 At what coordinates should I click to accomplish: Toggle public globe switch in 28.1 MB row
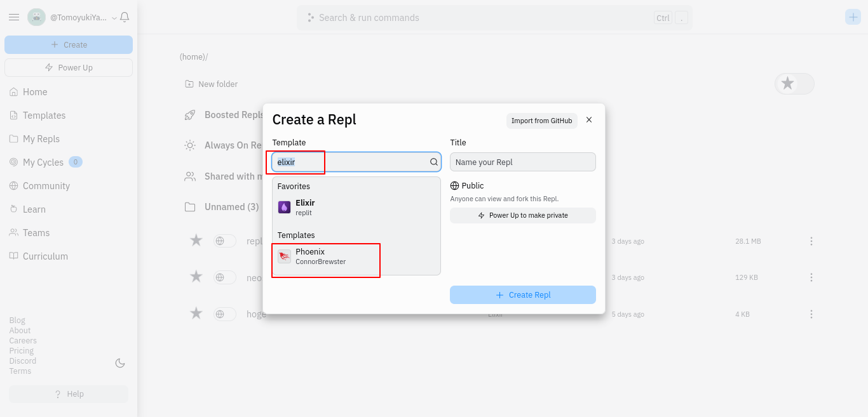tap(225, 241)
